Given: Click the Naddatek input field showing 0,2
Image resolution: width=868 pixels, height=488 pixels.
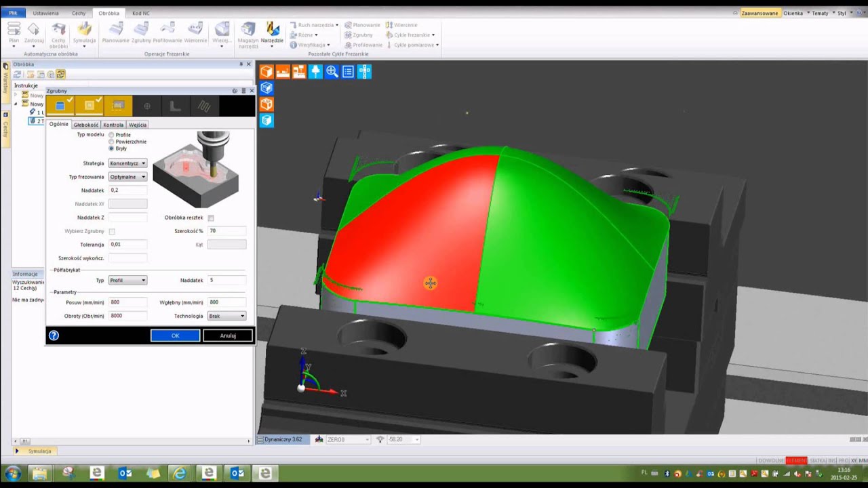Looking at the screenshot, I should tap(127, 190).
